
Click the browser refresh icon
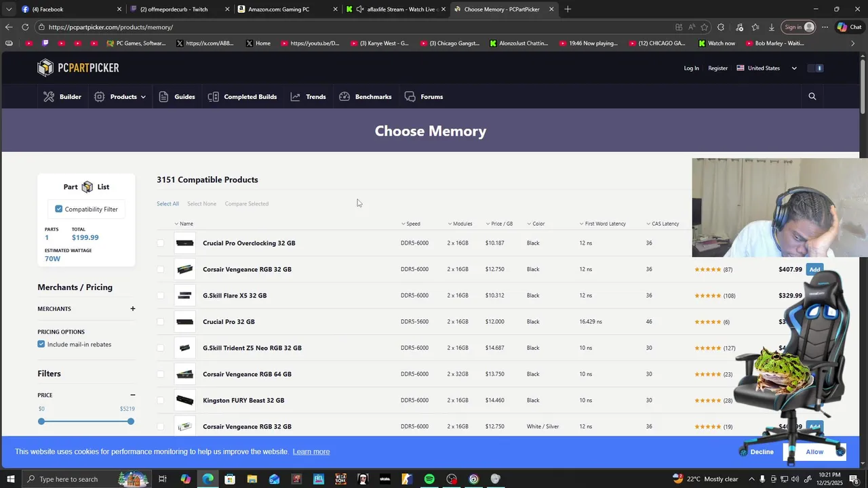tap(25, 27)
